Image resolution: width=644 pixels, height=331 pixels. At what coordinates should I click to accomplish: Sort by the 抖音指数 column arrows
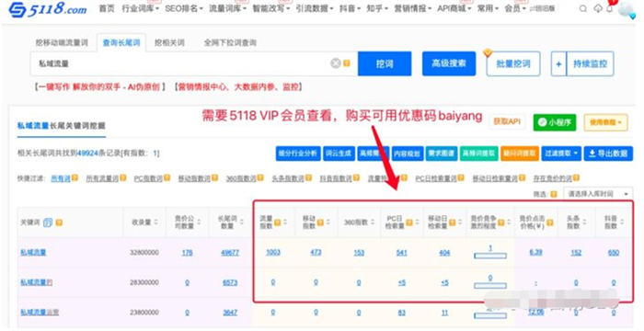(622, 223)
